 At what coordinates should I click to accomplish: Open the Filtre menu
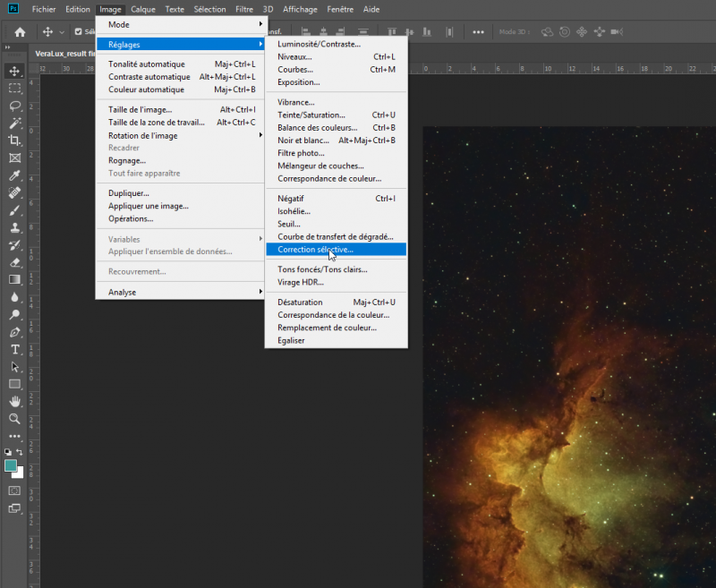(x=244, y=9)
